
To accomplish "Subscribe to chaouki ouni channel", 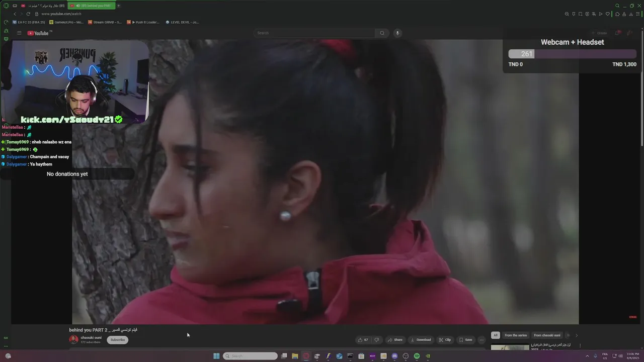I will (x=118, y=340).
